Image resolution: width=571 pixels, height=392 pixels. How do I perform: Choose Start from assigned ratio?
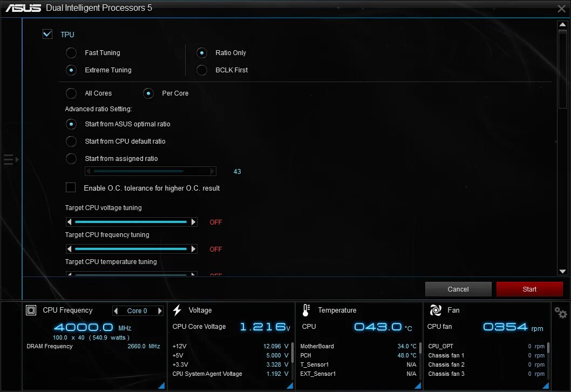click(x=71, y=159)
